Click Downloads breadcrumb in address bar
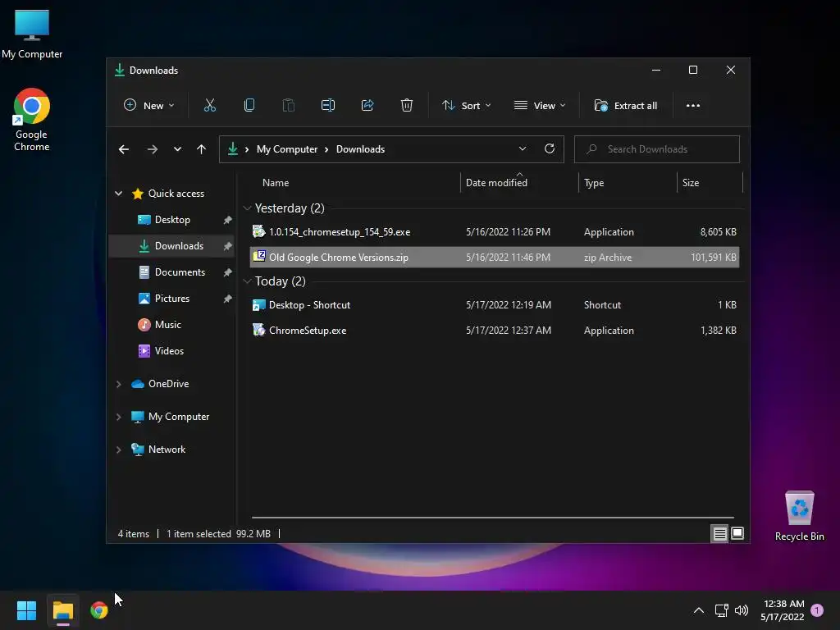This screenshot has width=840, height=630. point(361,149)
